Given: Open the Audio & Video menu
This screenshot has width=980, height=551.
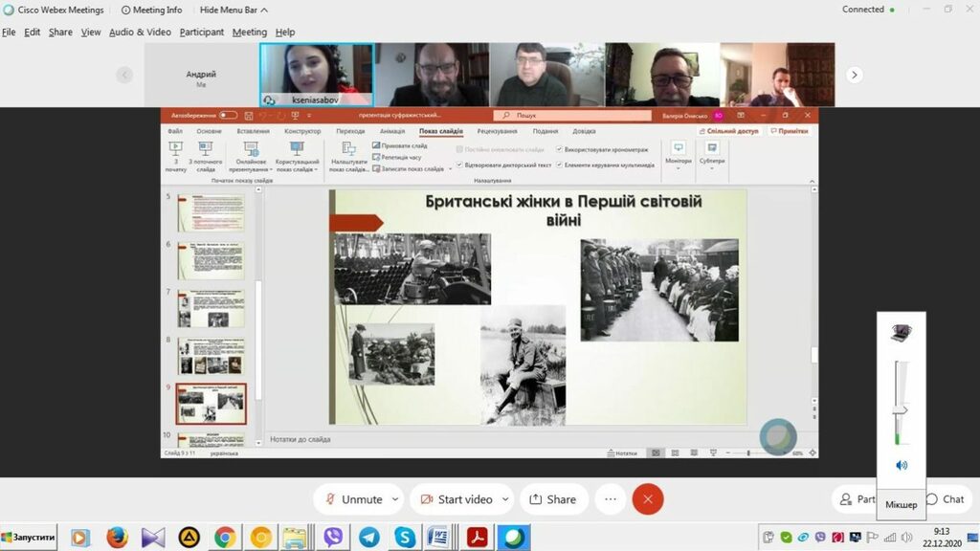Looking at the screenshot, I should pos(140,32).
